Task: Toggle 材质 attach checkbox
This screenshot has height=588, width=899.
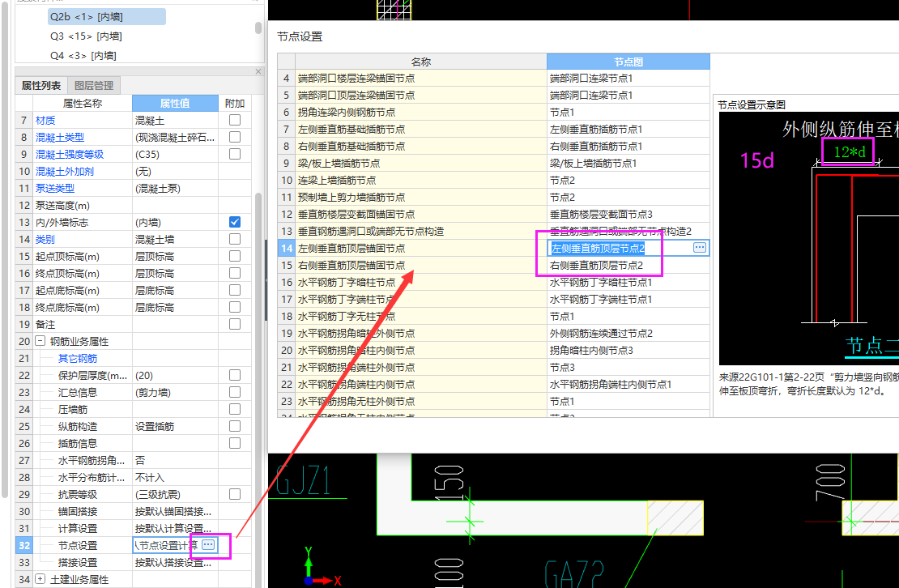Action: click(235, 120)
